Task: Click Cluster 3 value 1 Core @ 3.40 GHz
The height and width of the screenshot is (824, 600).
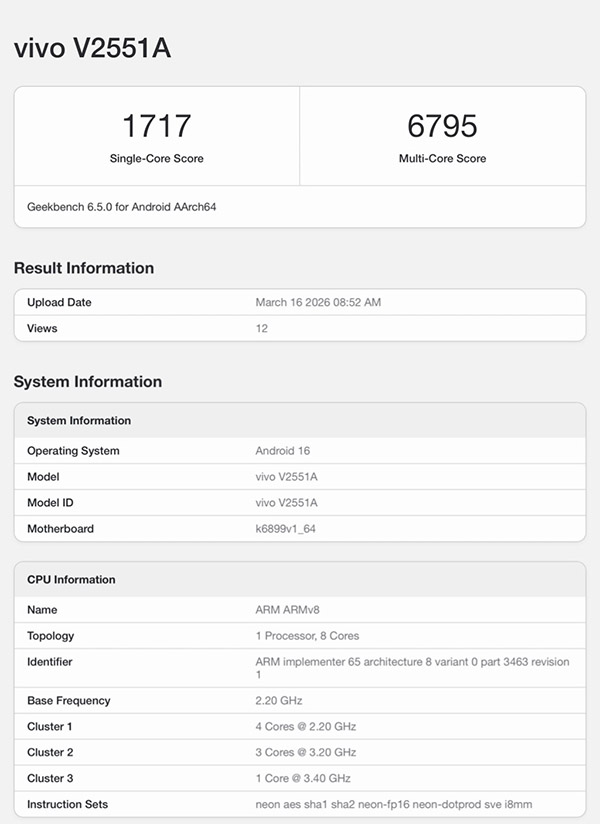Action: (304, 778)
